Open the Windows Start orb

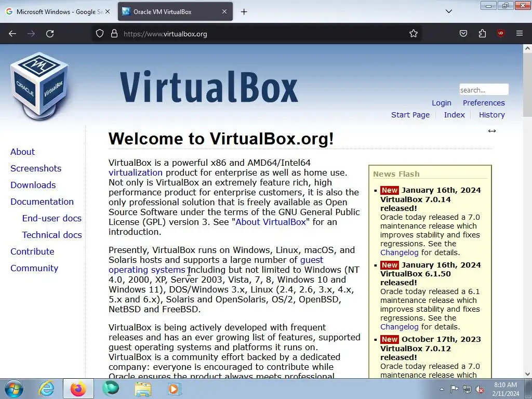pos(14,389)
